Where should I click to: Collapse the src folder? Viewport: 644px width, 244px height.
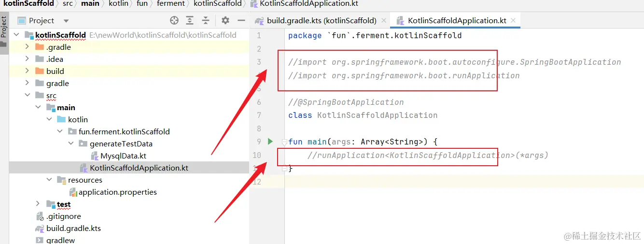[x=28, y=95]
